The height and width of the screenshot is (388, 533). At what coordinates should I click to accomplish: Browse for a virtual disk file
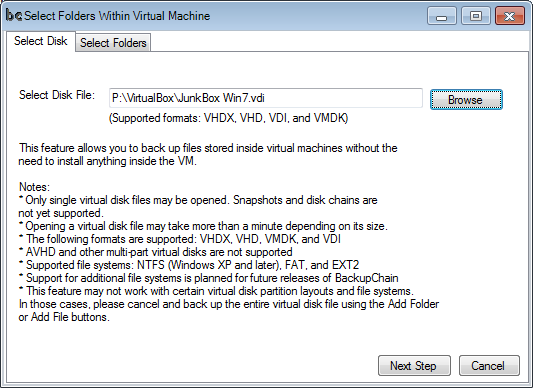(x=466, y=100)
